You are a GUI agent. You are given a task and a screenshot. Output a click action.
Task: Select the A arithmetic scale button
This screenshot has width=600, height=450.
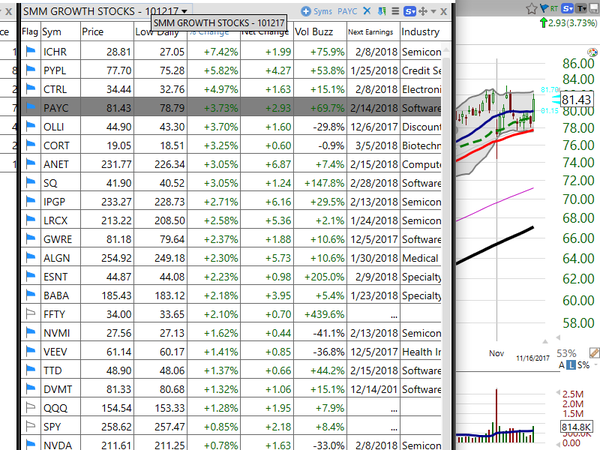(561, 365)
